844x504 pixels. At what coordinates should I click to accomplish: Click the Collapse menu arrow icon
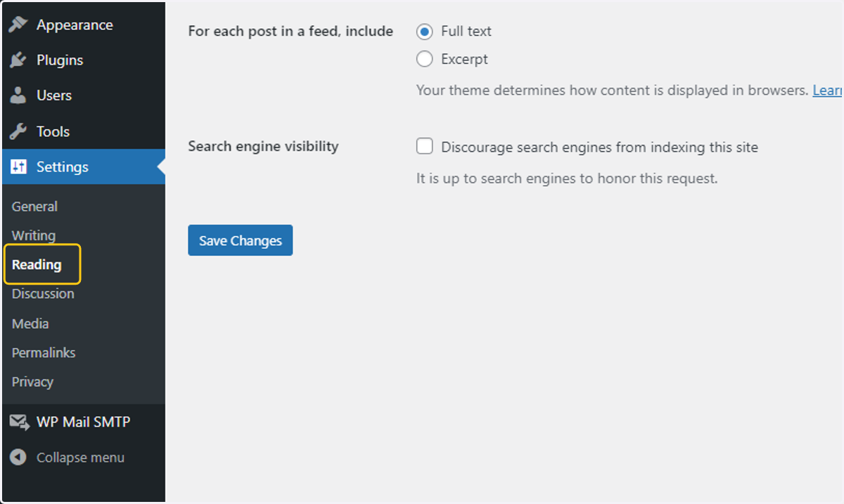(x=18, y=458)
